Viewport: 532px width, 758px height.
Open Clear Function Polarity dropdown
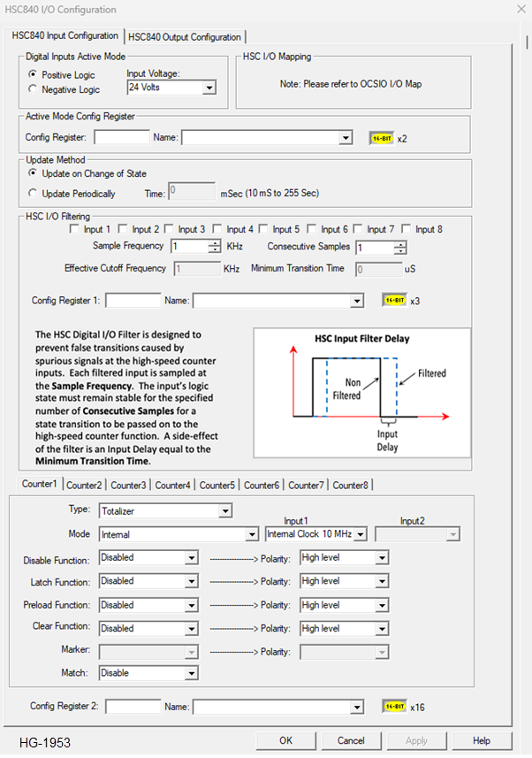click(382, 629)
